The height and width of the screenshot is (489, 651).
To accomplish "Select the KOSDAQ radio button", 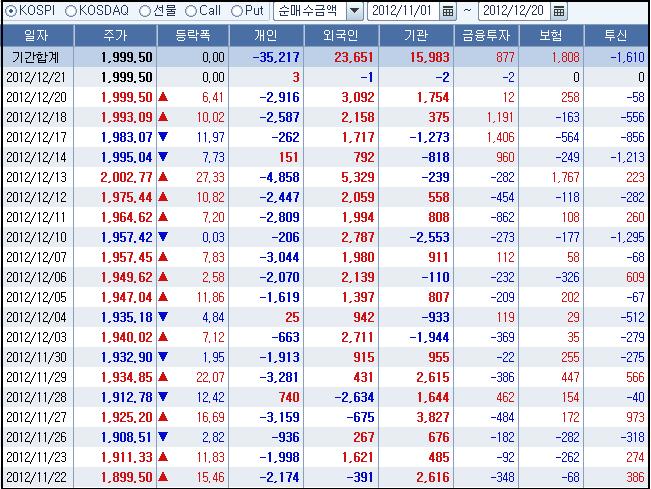I will (71, 11).
